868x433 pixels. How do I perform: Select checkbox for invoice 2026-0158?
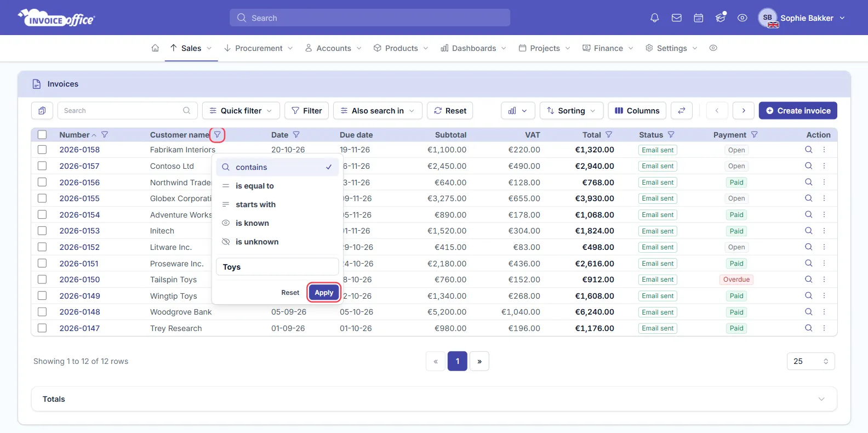click(42, 150)
